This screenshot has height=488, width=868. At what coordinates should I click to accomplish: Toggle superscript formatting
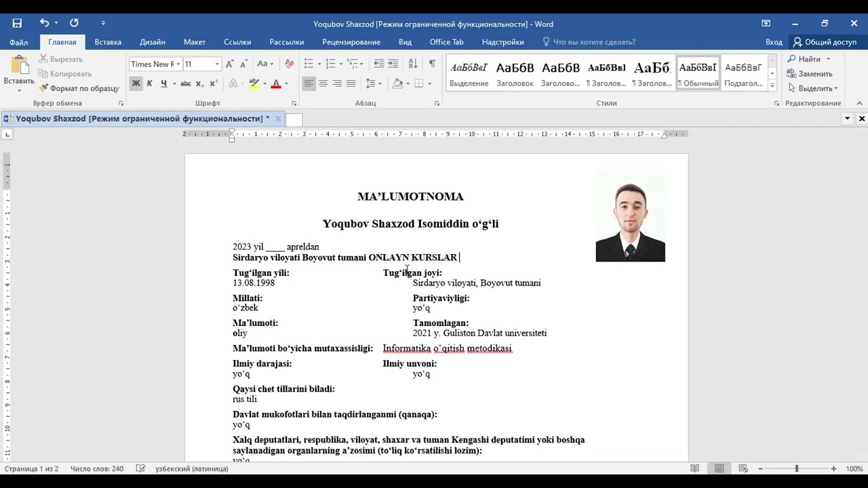pyautogui.click(x=213, y=83)
